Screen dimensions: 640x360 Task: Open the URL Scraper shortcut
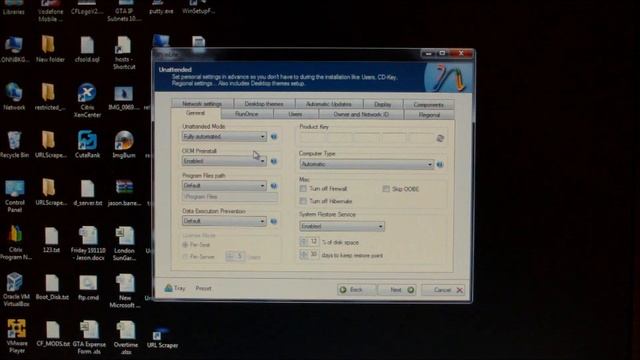point(162,337)
